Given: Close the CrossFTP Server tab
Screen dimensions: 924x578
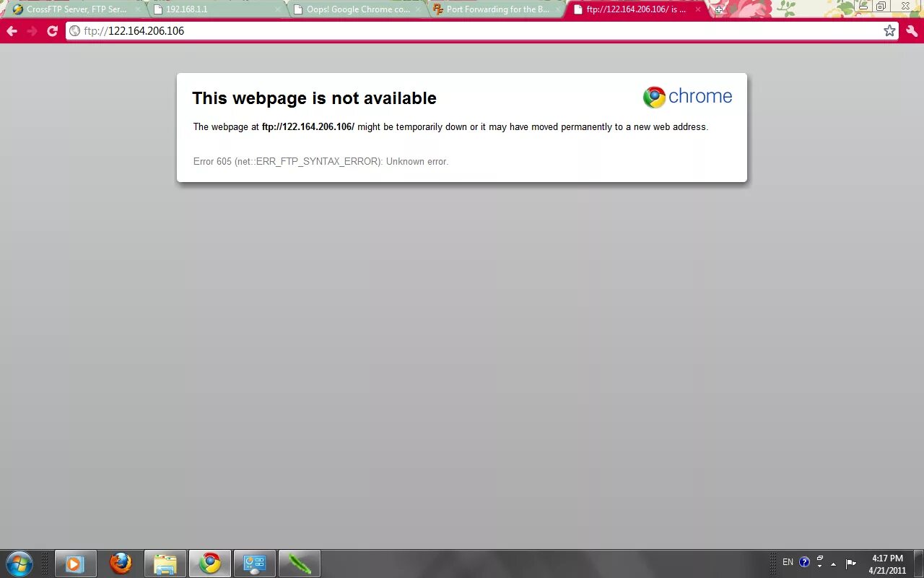Looking at the screenshot, I should (x=138, y=9).
